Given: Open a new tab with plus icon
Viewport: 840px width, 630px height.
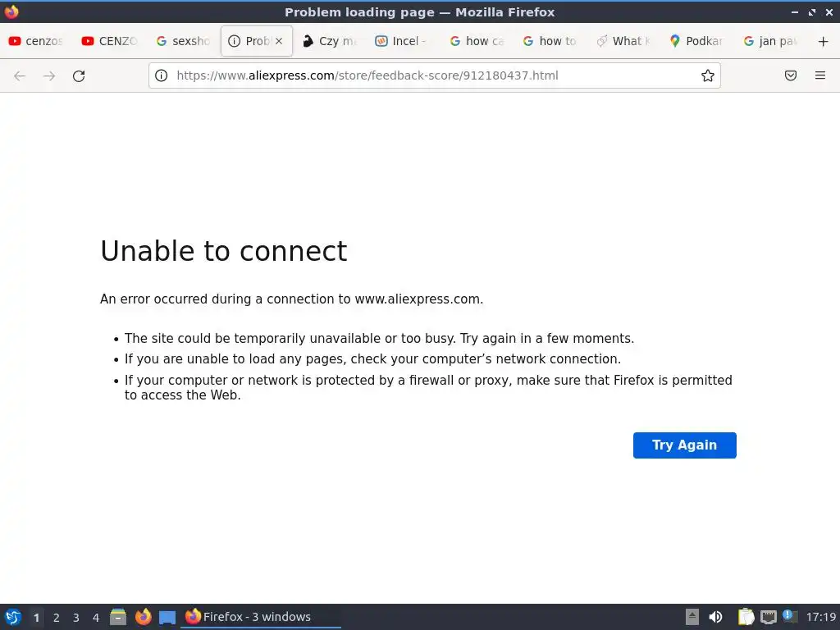Looking at the screenshot, I should coord(824,41).
